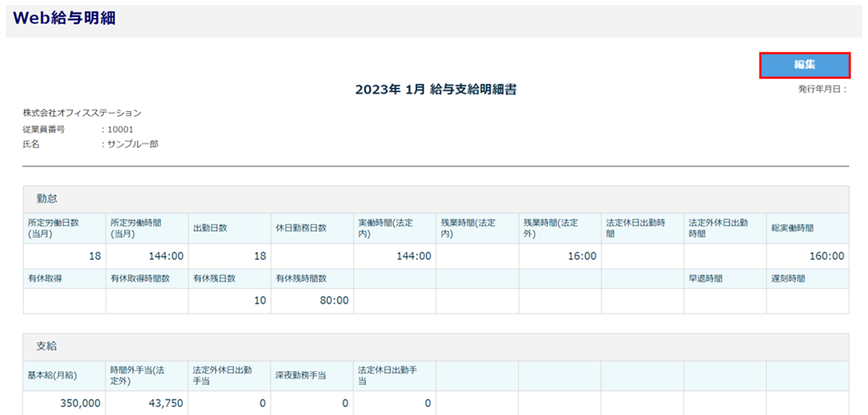Click the 編集 button

pyautogui.click(x=805, y=66)
